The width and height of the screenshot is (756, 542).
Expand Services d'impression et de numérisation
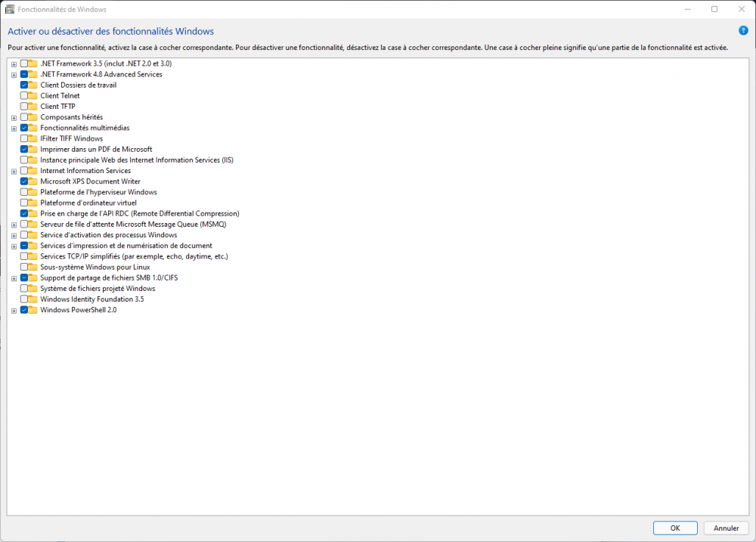click(14, 246)
